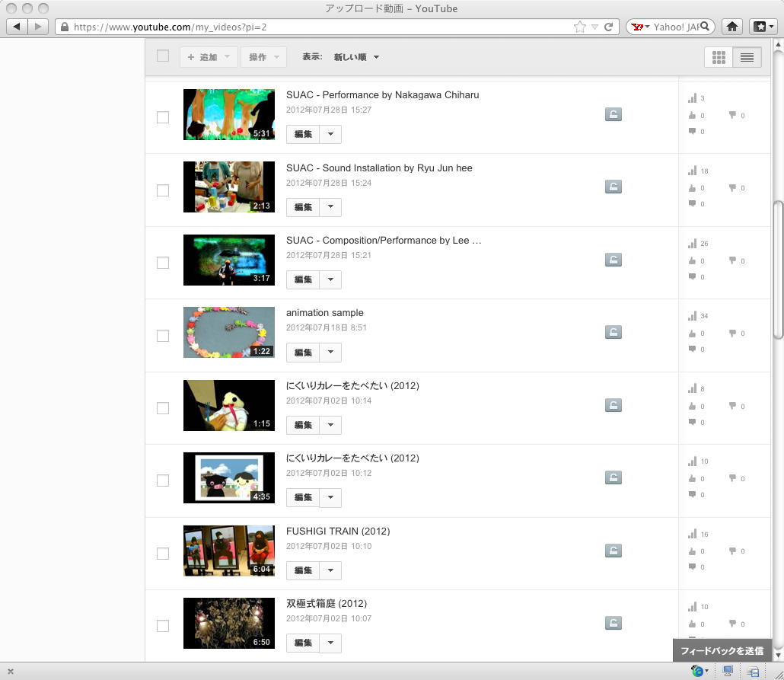
Task: Open the 追加 add dropdown
Action: tap(209, 57)
